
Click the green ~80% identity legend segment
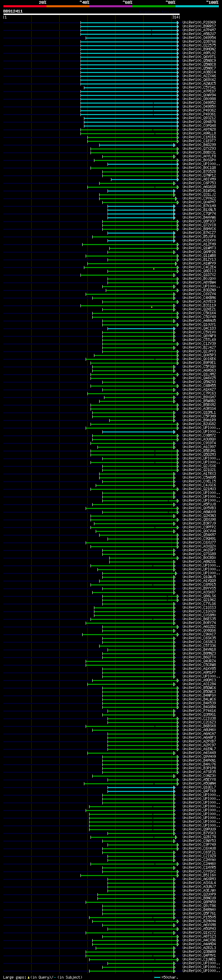[x=154, y=6]
